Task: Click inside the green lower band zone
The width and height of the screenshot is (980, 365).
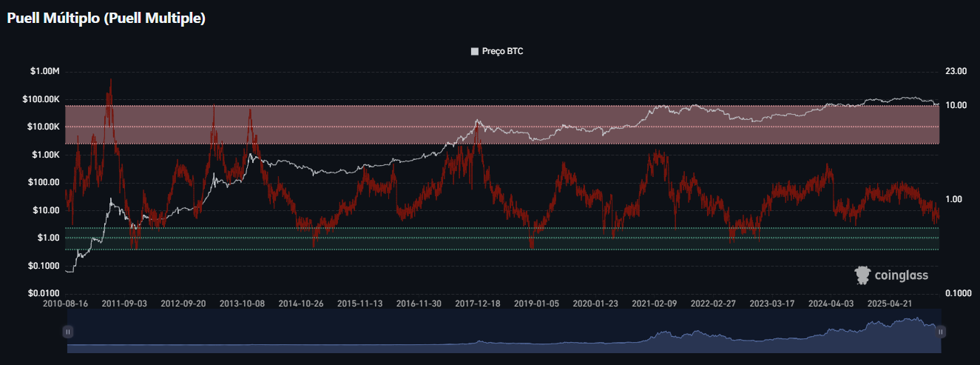Action: 503,238
